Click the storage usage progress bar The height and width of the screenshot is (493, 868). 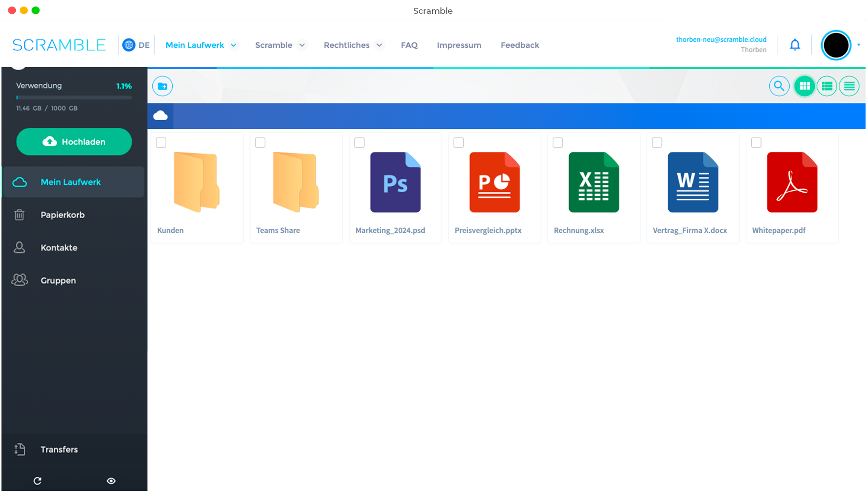[x=74, y=98]
